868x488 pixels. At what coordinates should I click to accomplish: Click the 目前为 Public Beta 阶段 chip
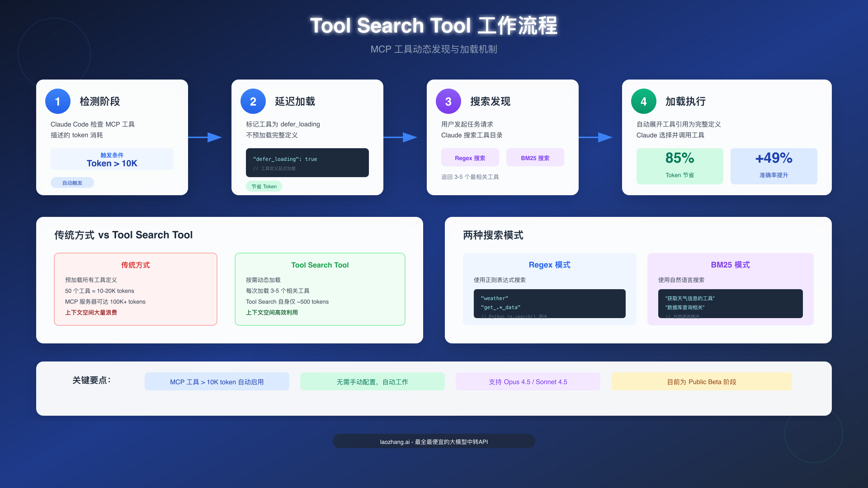coord(701,382)
